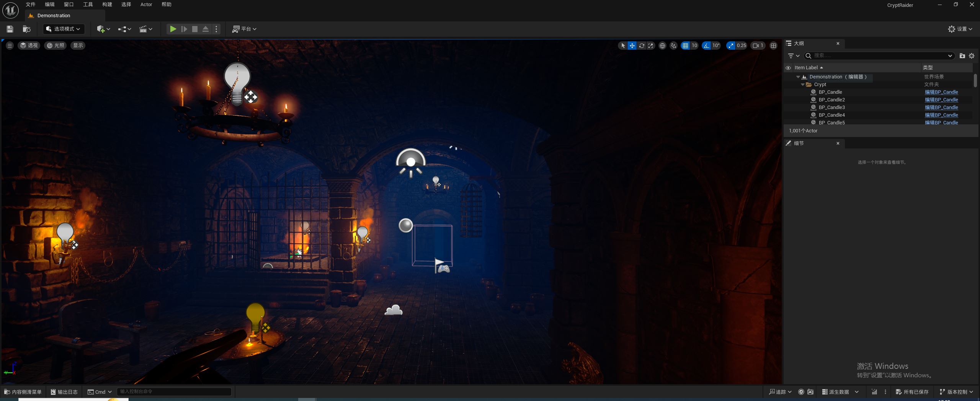Select the arrow select-objects tool
Viewport: 980px width, 401px height.
tap(623, 46)
